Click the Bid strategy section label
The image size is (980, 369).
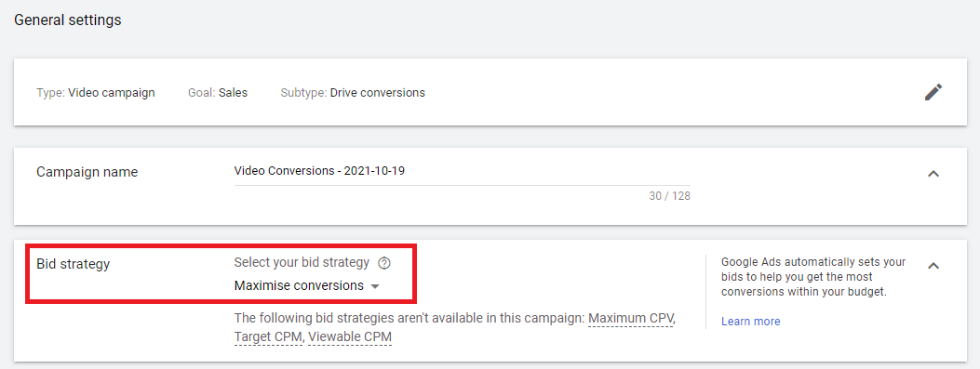click(74, 264)
